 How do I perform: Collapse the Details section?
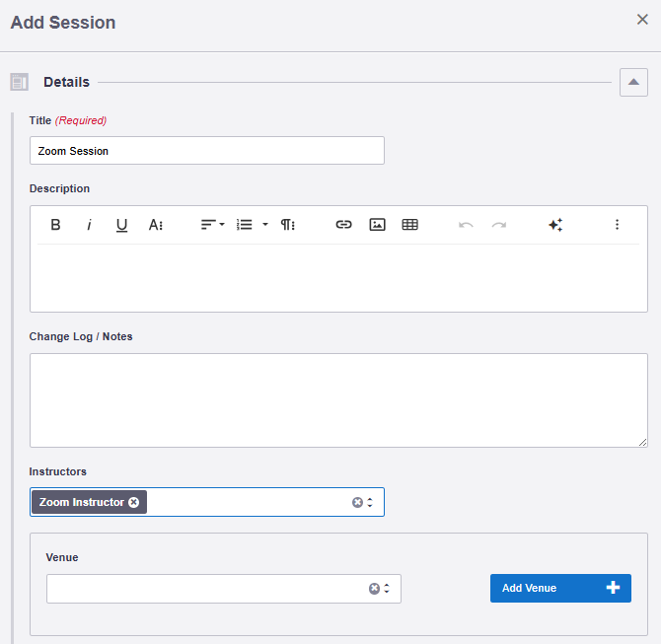point(633,82)
